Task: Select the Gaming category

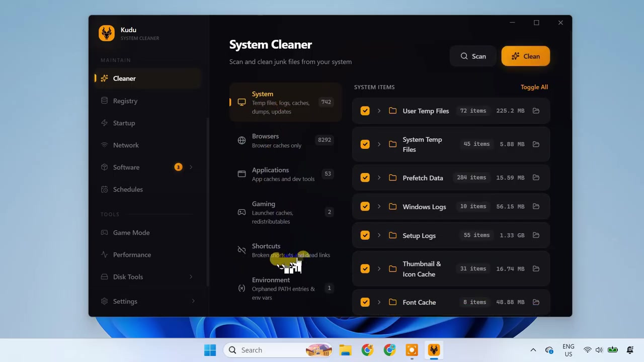Action: pos(286,212)
